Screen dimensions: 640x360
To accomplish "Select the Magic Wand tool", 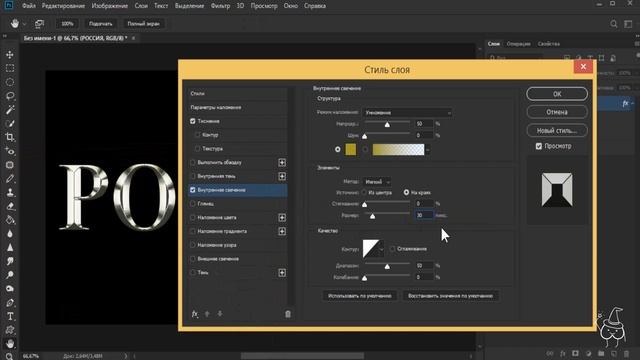I will [10, 109].
